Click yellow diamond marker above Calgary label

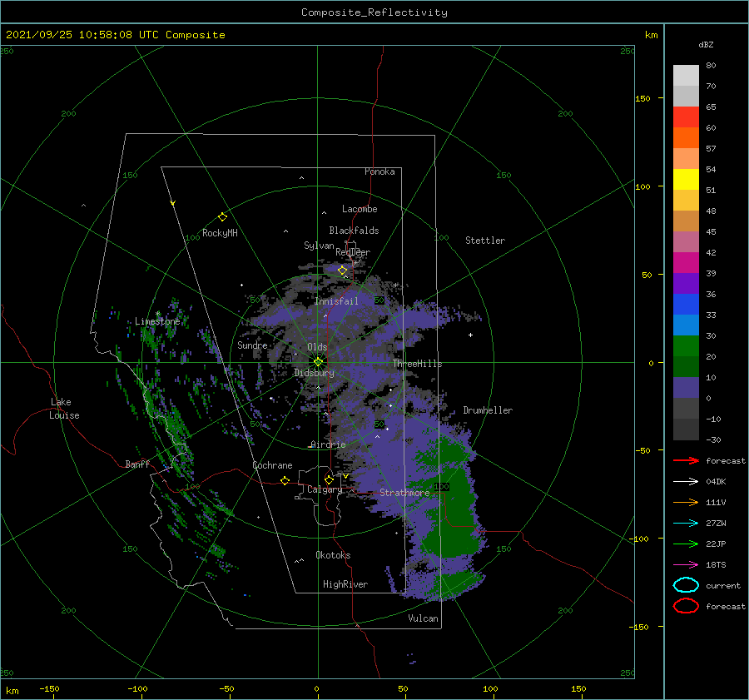click(329, 479)
